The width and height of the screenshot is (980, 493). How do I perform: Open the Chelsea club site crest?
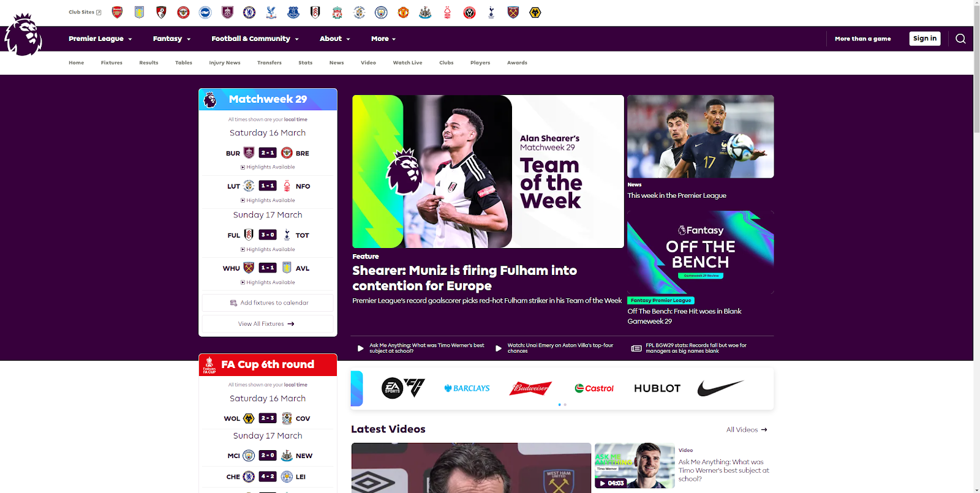[x=249, y=12]
